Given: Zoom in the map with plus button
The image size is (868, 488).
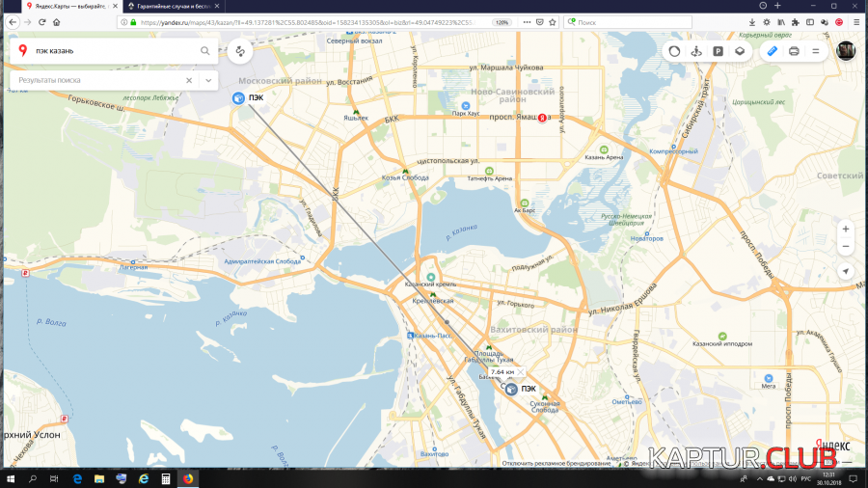Looking at the screenshot, I should coord(846,229).
